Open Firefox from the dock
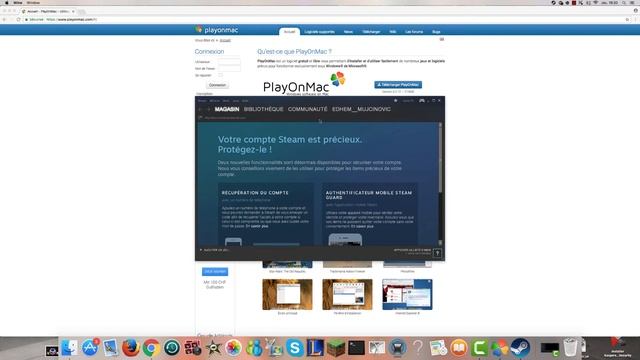The image size is (640, 360). pos(131,348)
